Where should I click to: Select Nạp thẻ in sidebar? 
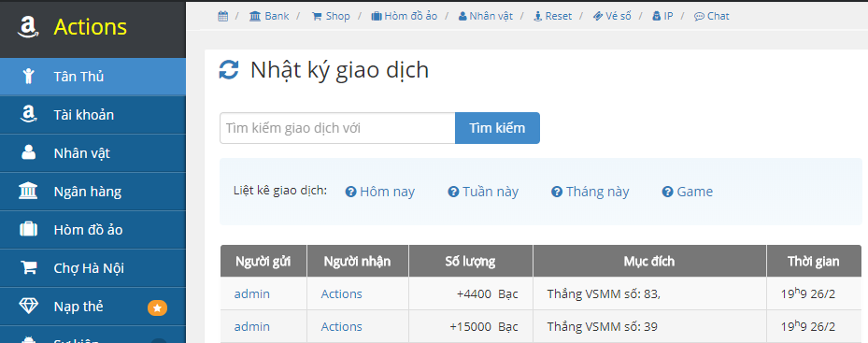pos(92,306)
